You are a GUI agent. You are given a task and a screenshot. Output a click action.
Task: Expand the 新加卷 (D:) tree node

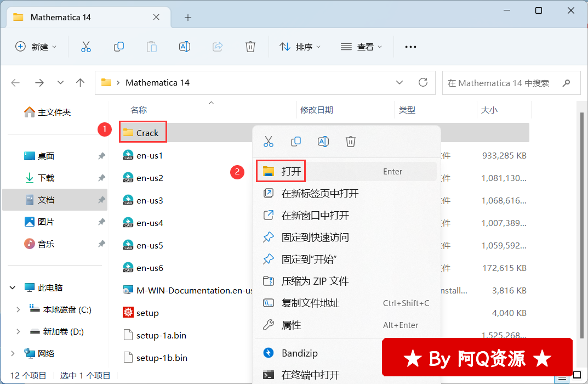18,332
